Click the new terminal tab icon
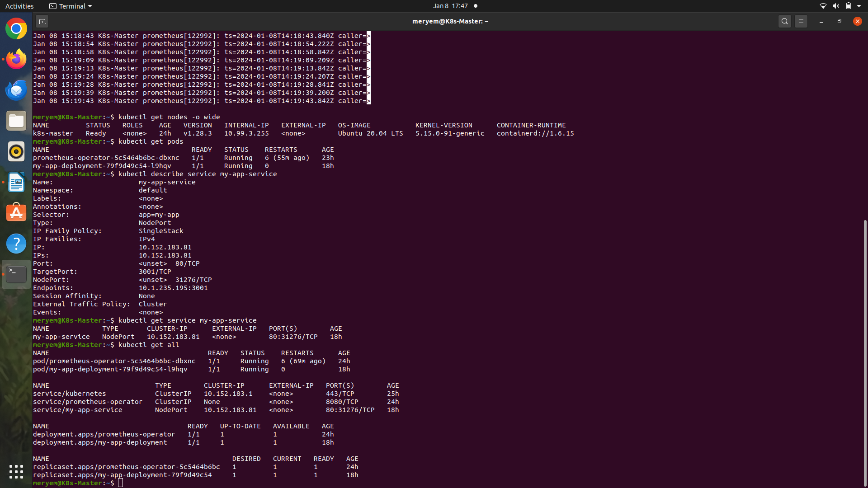 point(42,21)
